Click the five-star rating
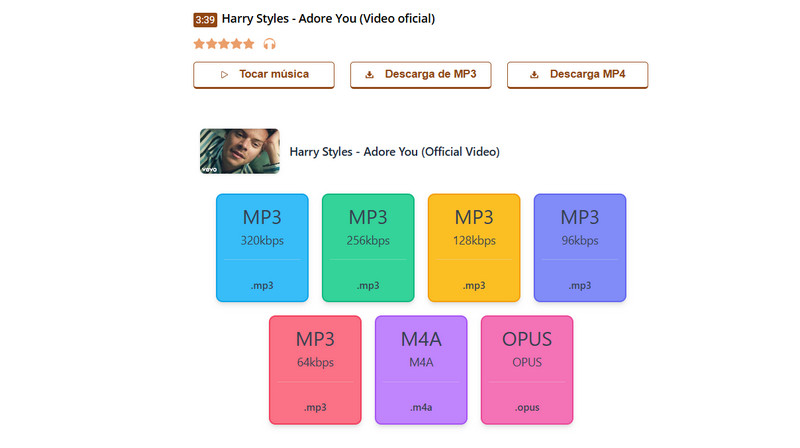 [224, 44]
